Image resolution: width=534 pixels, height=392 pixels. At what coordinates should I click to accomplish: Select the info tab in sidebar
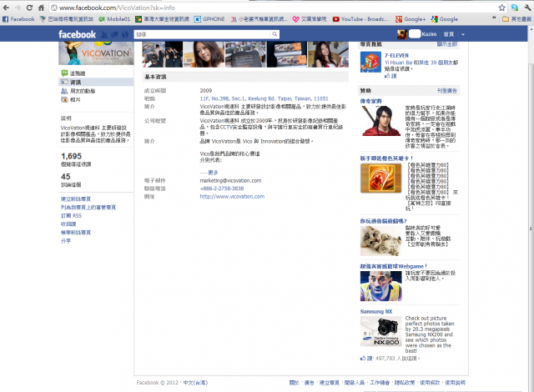[x=96, y=82]
